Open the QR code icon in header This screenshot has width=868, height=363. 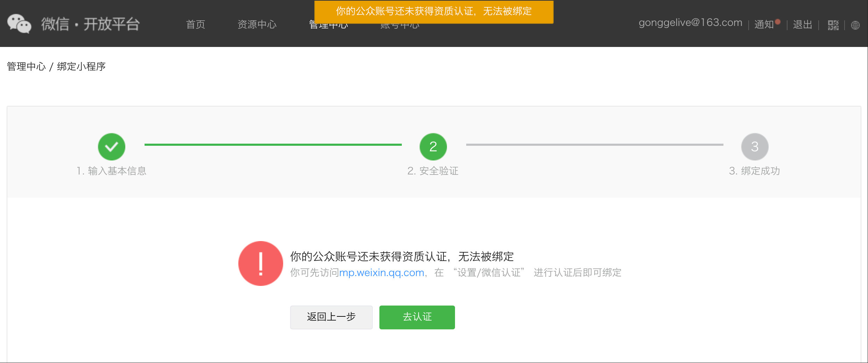(x=833, y=25)
